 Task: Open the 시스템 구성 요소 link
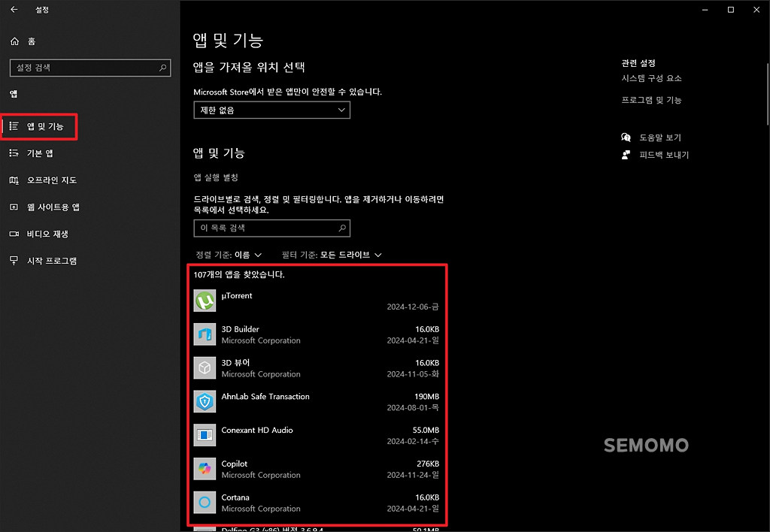tap(651, 78)
